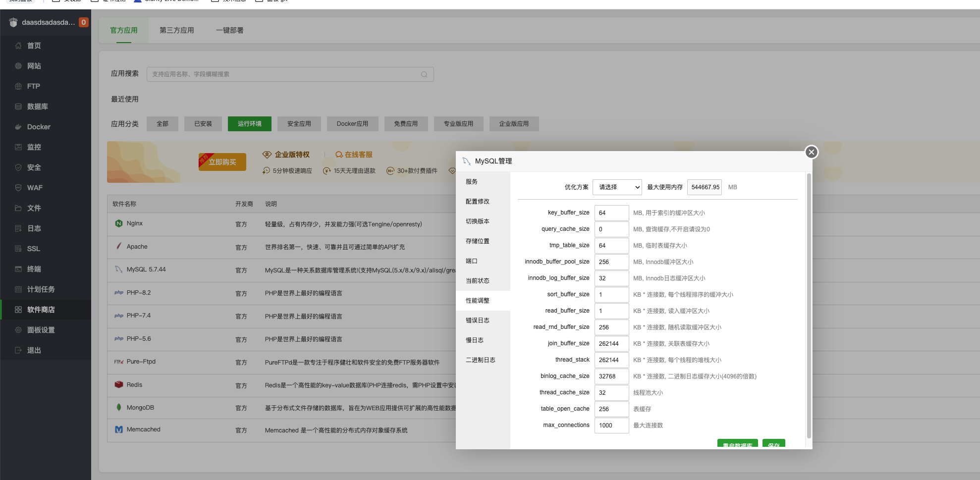Open 存储位置 section in MySQL dialog
Image resolution: width=980 pixels, height=480 pixels.
pos(483,241)
